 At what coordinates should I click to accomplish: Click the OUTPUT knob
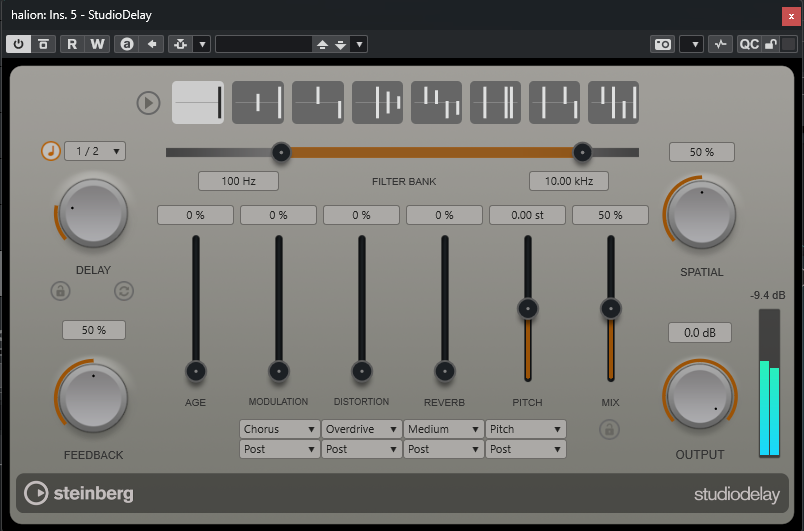click(700, 396)
